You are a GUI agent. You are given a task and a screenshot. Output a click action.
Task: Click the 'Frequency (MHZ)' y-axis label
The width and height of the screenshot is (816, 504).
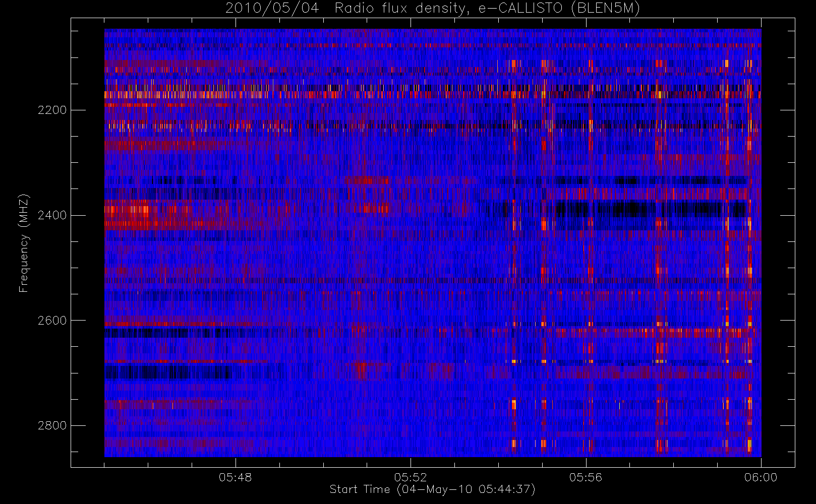[24, 243]
